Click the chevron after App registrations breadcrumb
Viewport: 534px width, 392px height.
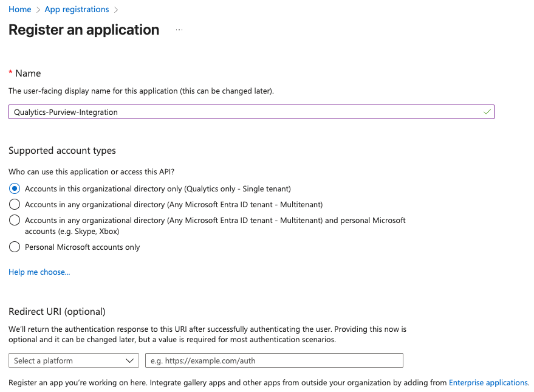[x=117, y=9]
